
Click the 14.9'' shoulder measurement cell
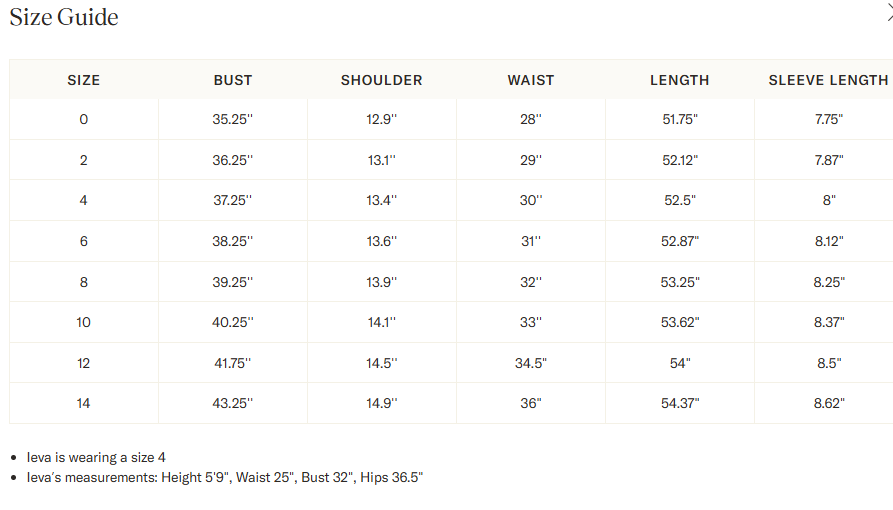pyautogui.click(x=382, y=403)
